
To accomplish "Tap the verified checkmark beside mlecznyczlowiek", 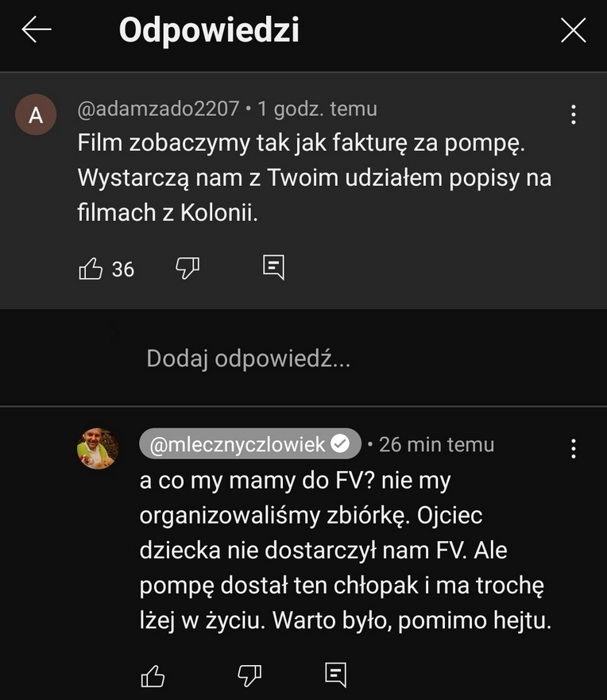I will click(340, 444).
